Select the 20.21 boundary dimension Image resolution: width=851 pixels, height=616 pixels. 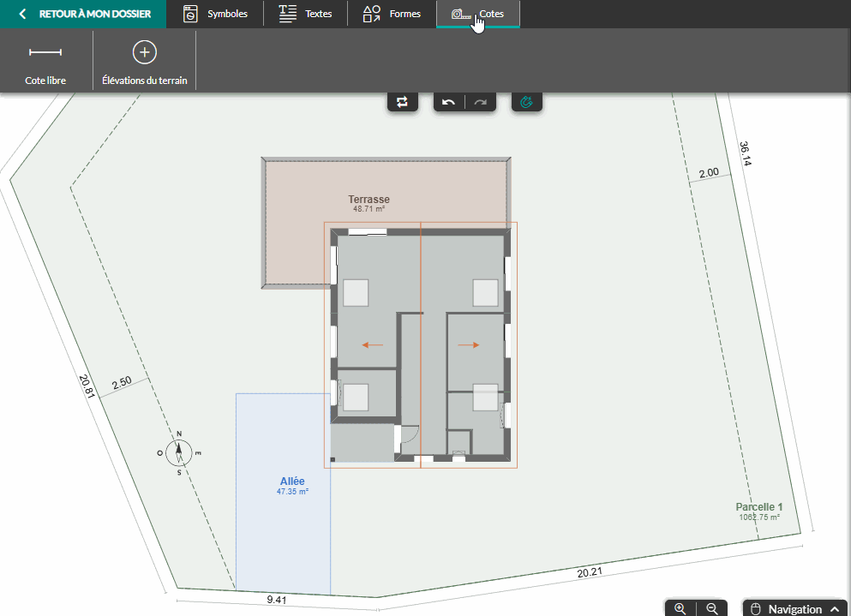click(x=590, y=572)
